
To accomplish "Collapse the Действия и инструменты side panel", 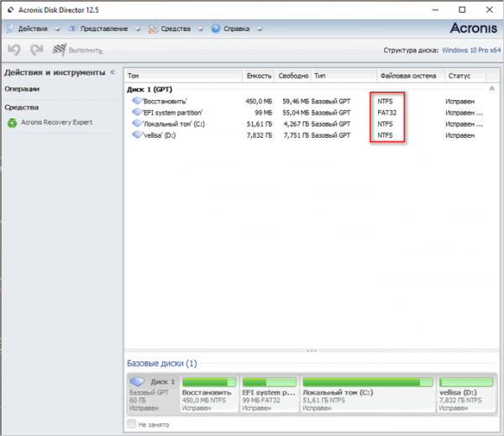I will click(x=113, y=72).
